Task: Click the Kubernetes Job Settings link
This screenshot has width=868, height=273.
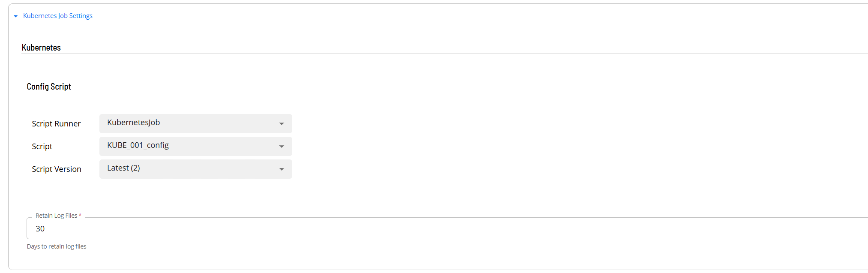Action: 58,16
